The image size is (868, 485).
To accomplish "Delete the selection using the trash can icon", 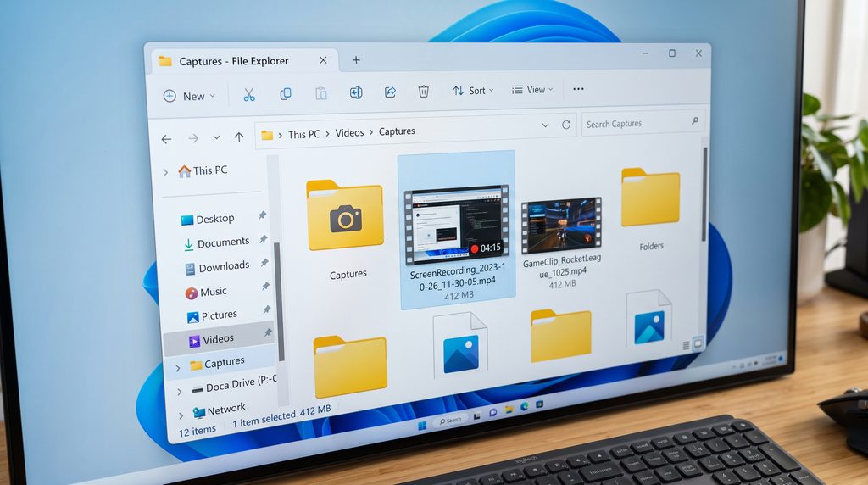I will (424, 91).
